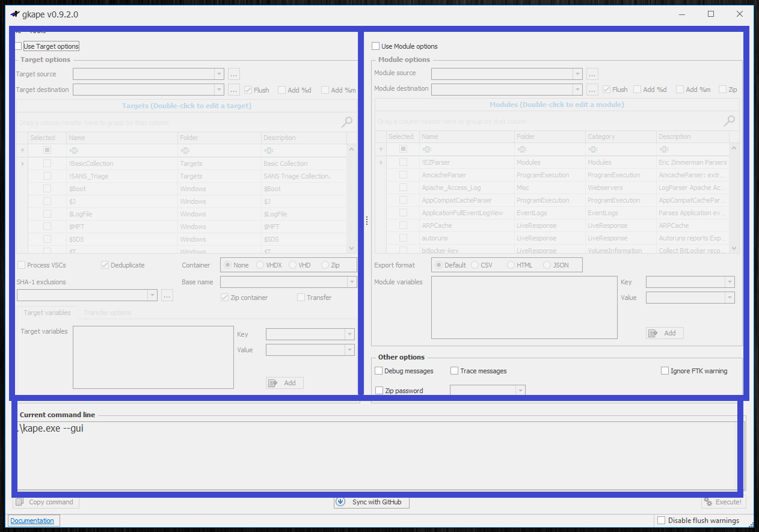Open the Module source dropdown

(577, 74)
